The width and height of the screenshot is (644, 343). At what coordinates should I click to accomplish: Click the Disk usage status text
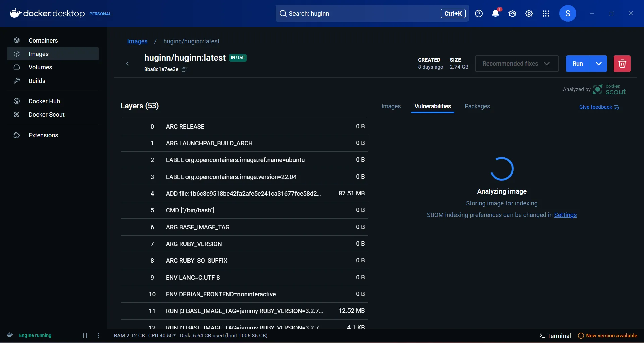click(224, 336)
